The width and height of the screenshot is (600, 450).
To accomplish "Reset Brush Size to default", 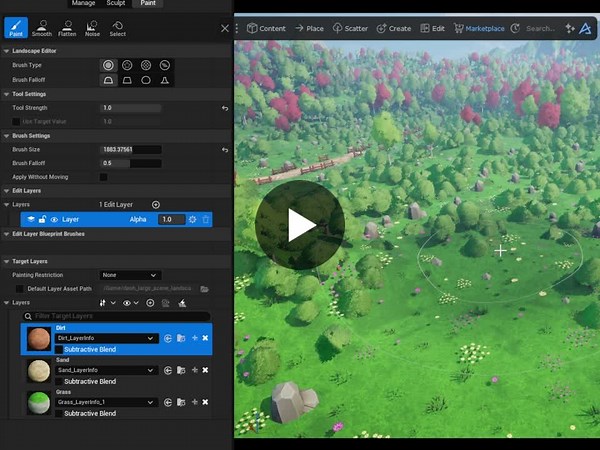I will (x=225, y=150).
